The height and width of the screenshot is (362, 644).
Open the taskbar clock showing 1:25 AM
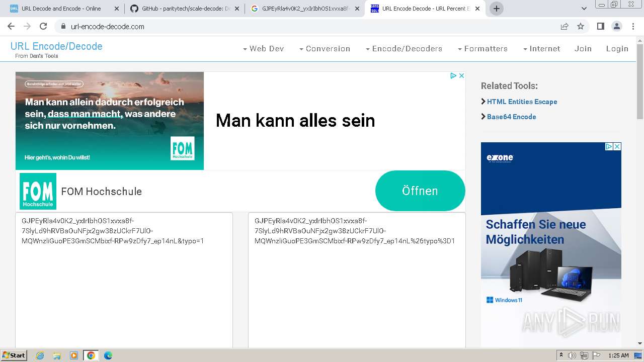tap(618, 355)
